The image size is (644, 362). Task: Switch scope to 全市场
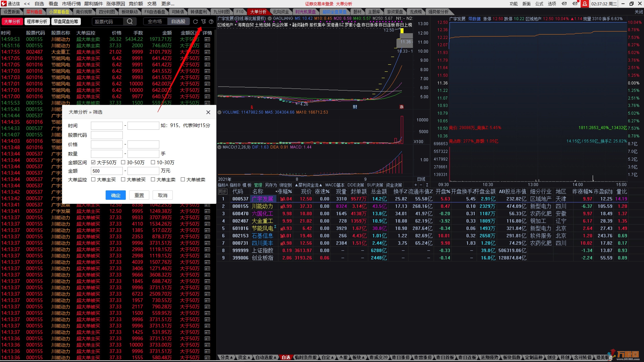tap(155, 21)
